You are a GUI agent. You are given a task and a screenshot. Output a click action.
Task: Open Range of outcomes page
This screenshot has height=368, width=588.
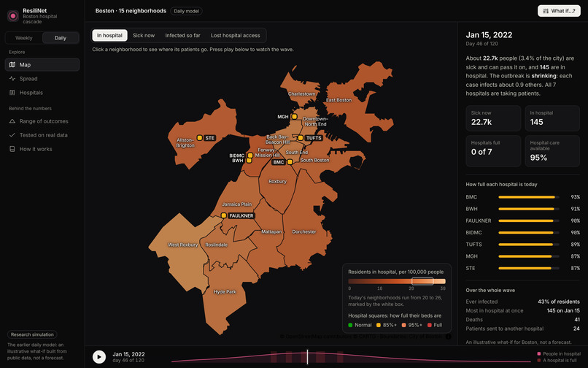(x=42, y=121)
